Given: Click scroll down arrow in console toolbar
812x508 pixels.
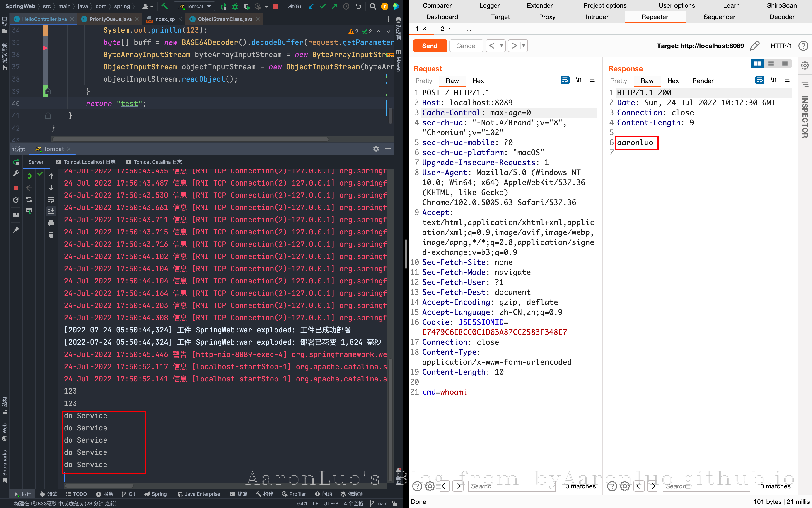Looking at the screenshot, I should [x=51, y=188].
